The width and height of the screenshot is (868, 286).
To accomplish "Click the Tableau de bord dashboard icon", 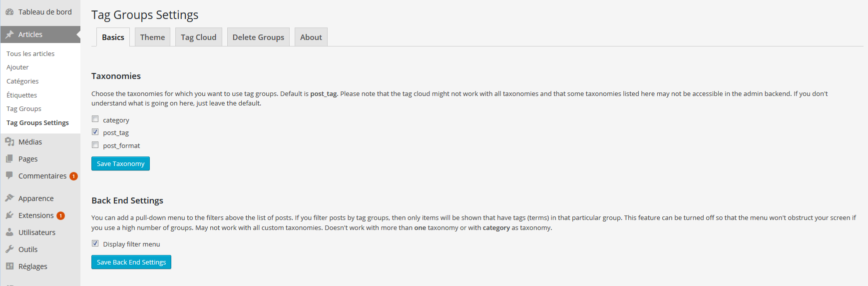I will (9, 12).
